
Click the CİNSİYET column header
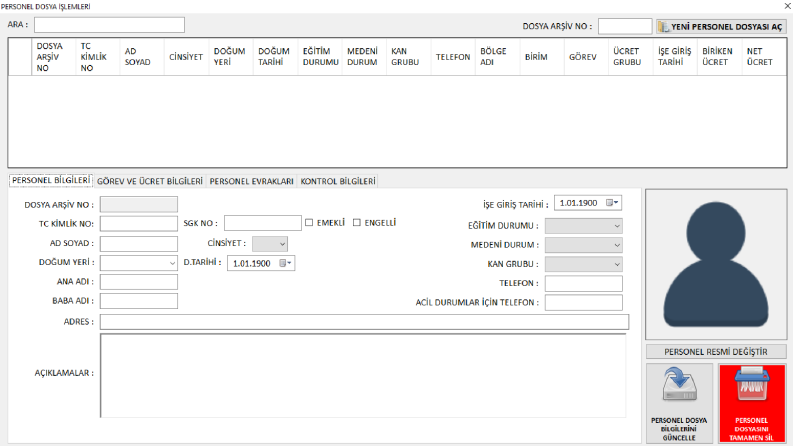point(186,57)
